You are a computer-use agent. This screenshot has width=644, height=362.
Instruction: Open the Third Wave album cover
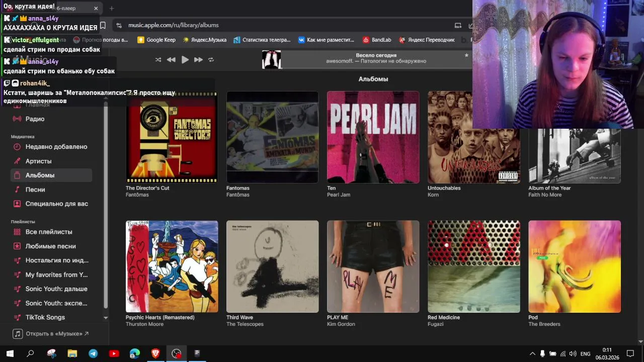tap(272, 266)
